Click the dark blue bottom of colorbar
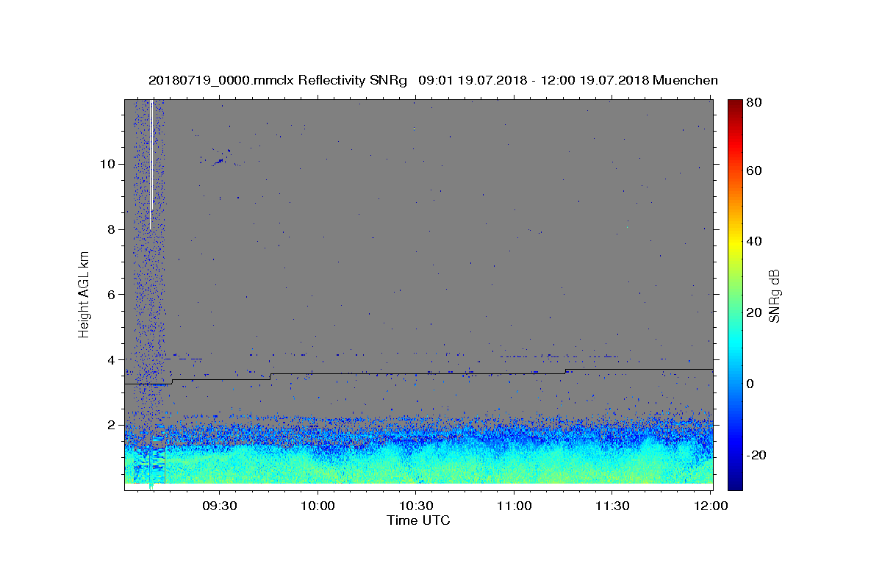 tap(735, 485)
